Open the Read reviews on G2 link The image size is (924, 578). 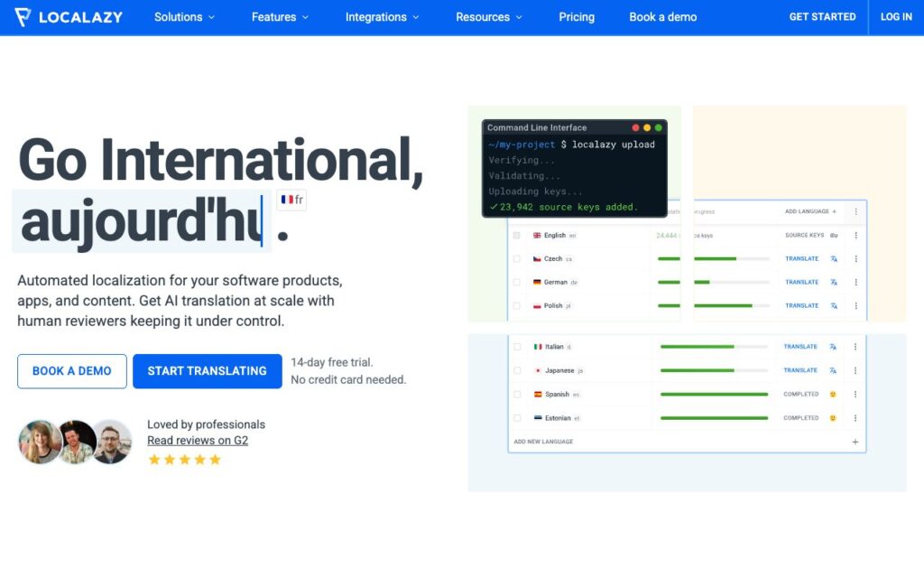pyautogui.click(x=198, y=441)
